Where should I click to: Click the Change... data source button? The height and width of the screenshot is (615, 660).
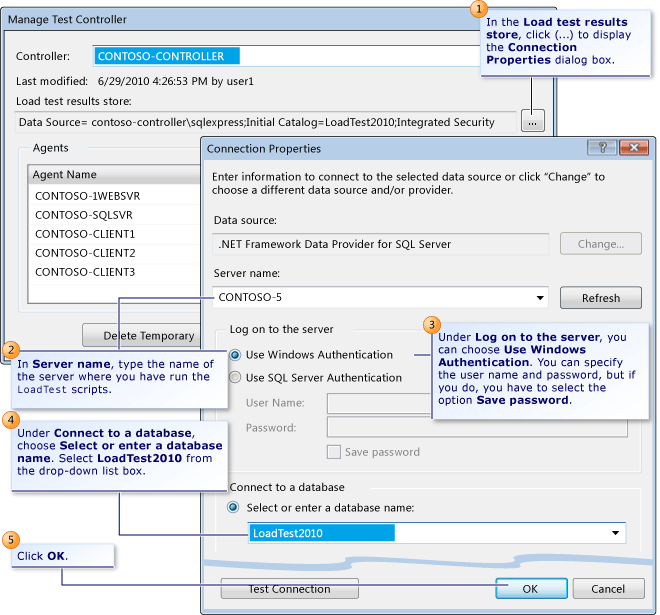coord(601,244)
